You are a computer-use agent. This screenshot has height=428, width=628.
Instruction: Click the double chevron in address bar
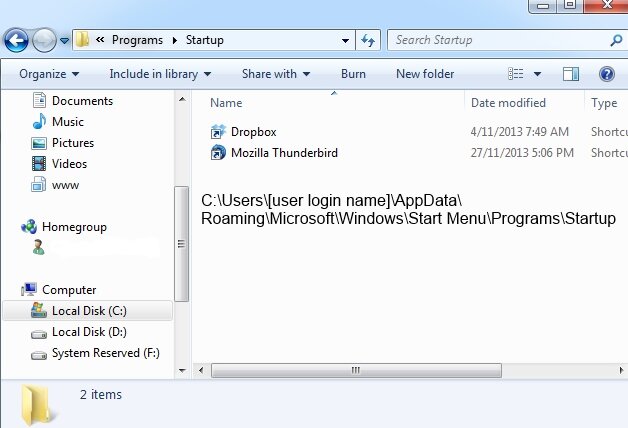coord(100,39)
